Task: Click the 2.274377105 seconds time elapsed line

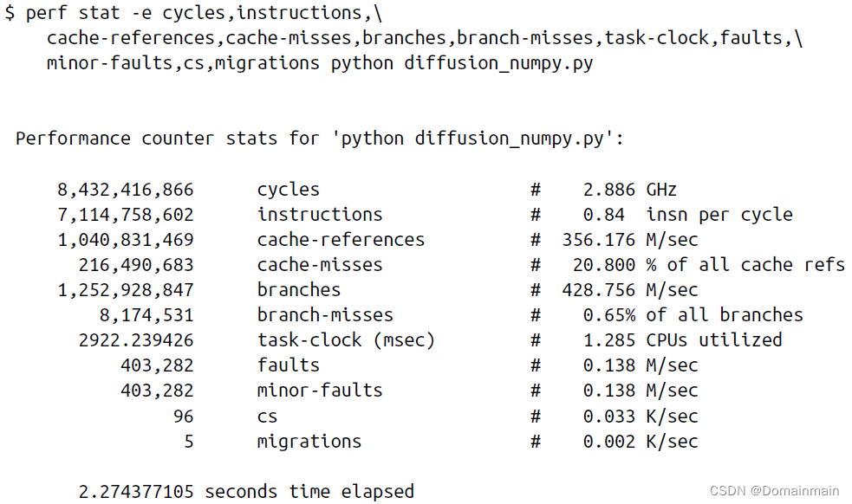Action: (x=246, y=492)
